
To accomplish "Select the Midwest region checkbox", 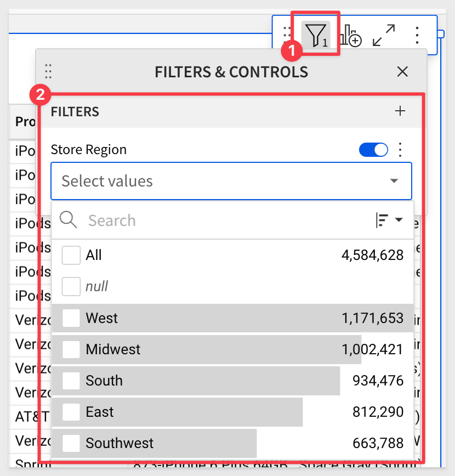I will [71, 349].
